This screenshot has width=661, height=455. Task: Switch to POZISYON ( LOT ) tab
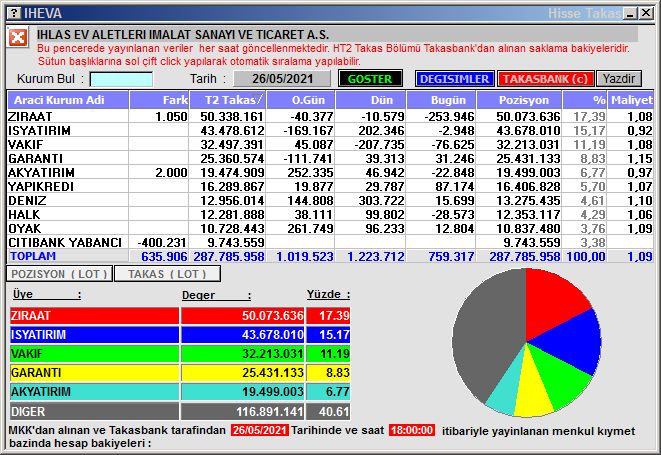coord(59,274)
